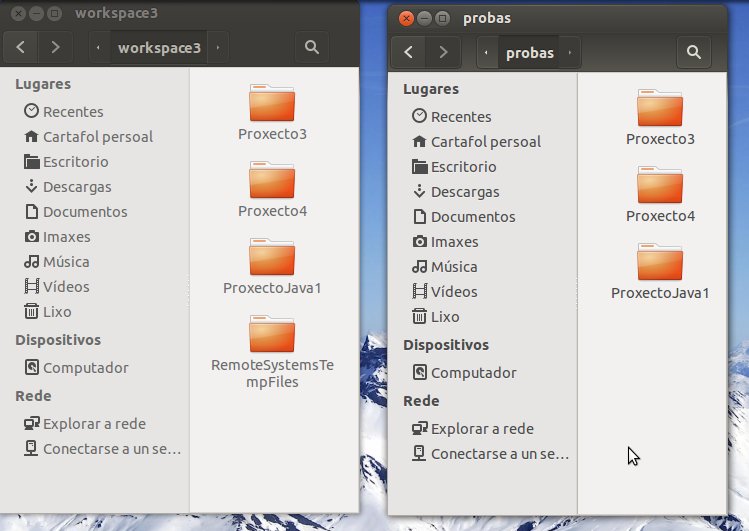Click probas path bar button

(x=529, y=52)
